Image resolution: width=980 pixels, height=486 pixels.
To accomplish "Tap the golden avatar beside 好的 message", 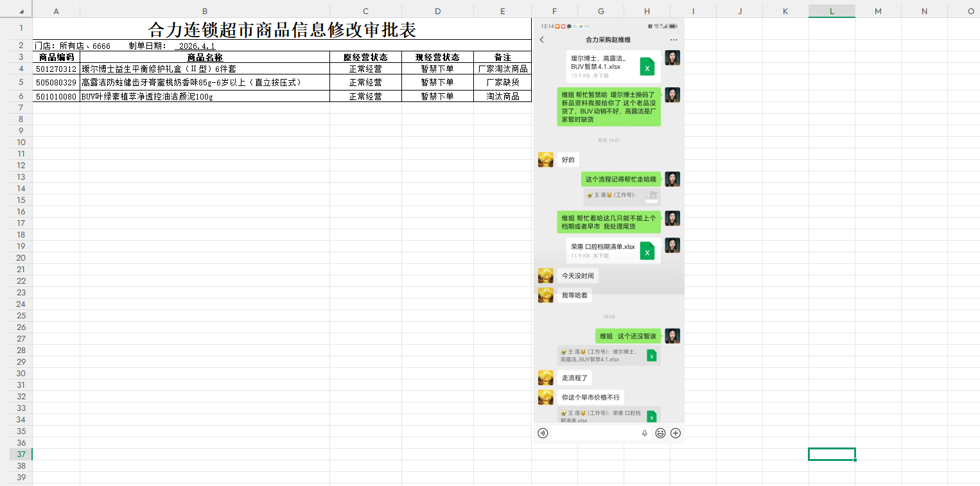I will 545,160.
